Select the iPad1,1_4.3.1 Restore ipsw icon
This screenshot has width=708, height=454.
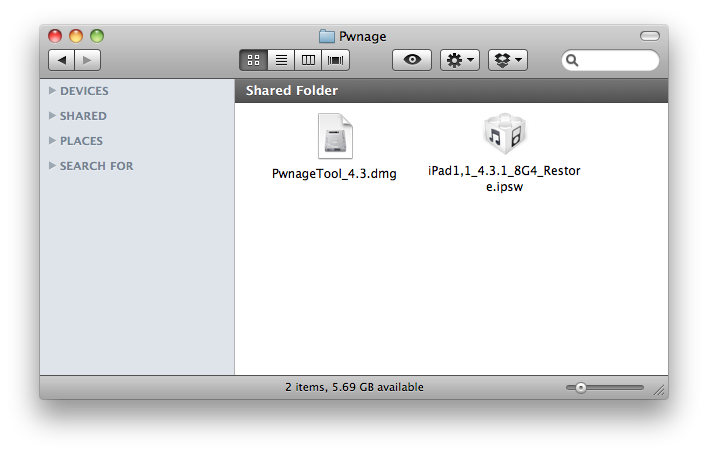504,135
